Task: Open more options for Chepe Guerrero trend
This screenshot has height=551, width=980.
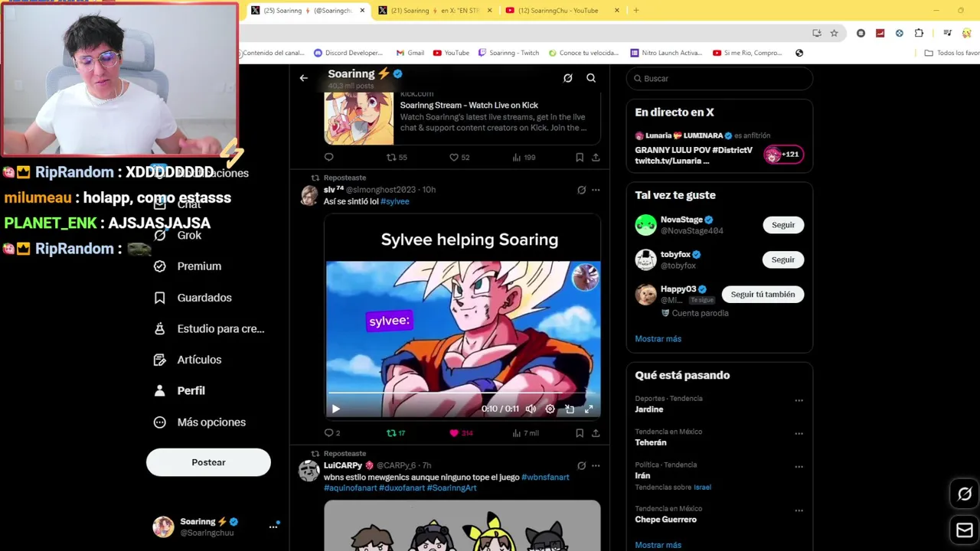Action: [799, 510]
